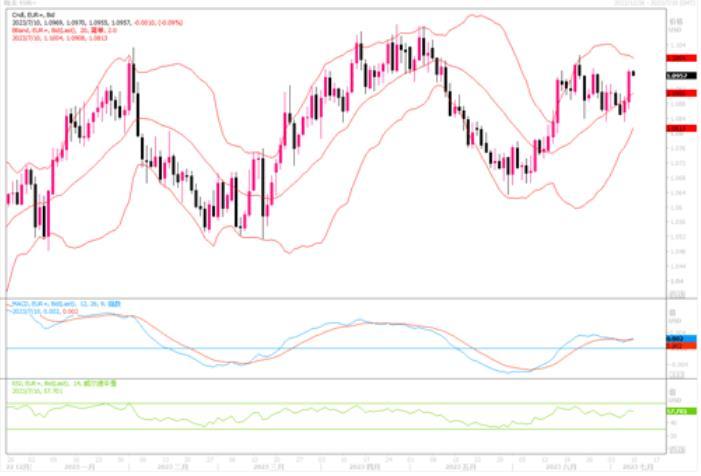Click the divider between MACD and RSI panels
The width and height of the screenshot is (701, 476).
click(330, 379)
